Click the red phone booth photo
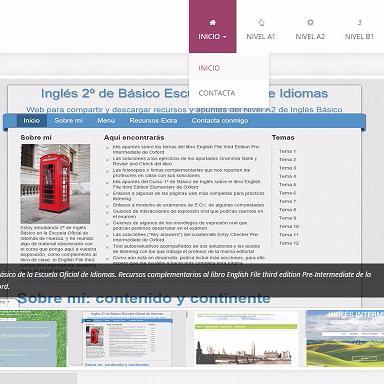This screenshot has height=384, width=384. point(55,184)
